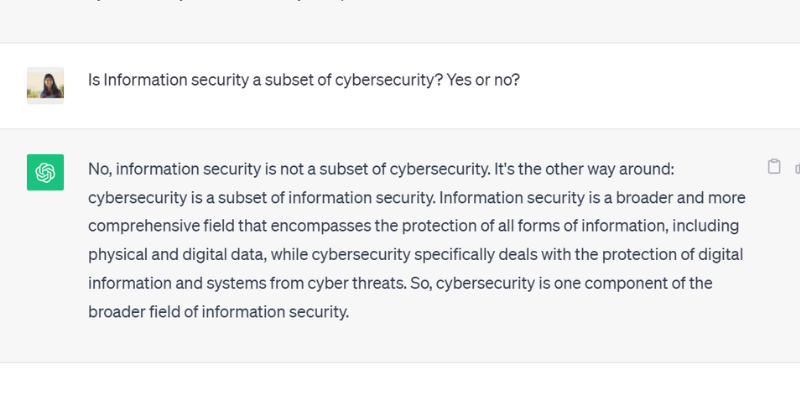Click the user profile avatar photo
This screenshot has height=400, width=800.
pos(45,86)
